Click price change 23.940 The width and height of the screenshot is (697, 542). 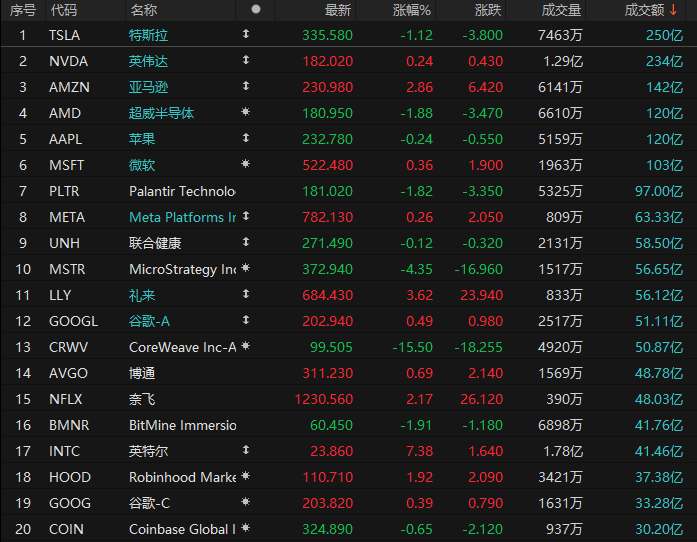(481, 295)
